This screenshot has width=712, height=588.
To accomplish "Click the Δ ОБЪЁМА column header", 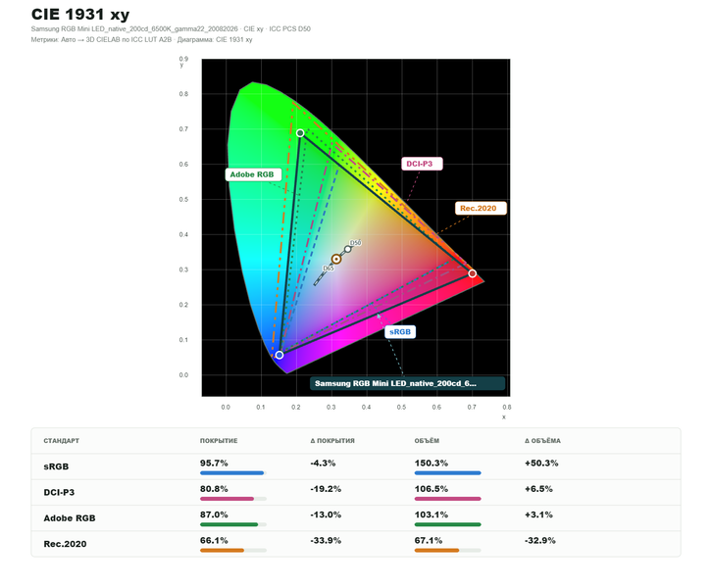I will (542, 441).
